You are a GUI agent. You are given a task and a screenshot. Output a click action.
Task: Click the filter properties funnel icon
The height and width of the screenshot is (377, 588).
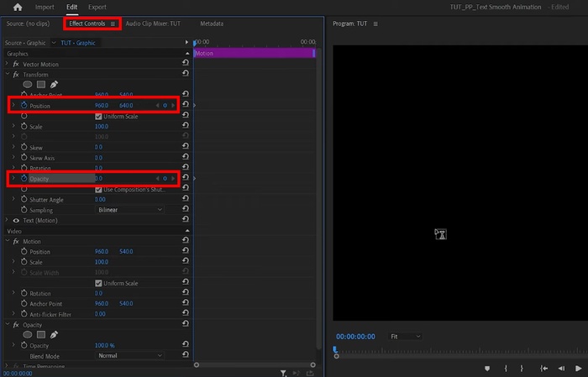tap(284, 373)
